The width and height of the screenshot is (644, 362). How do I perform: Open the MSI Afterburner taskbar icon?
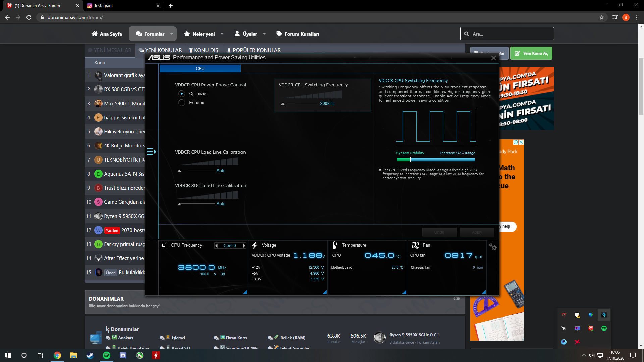[140, 355]
